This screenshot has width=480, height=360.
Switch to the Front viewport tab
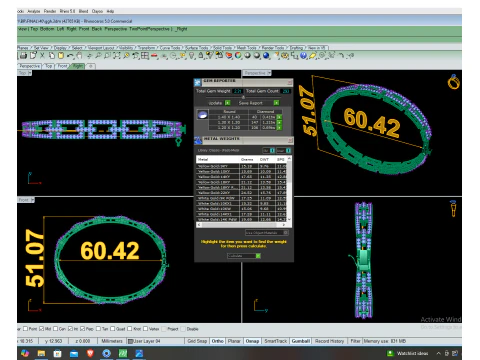click(63, 66)
